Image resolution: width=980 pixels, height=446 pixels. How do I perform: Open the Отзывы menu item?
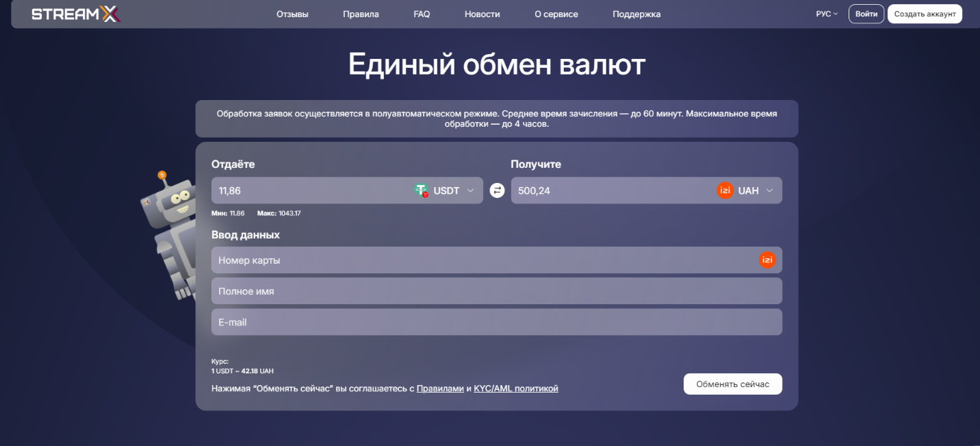click(292, 13)
